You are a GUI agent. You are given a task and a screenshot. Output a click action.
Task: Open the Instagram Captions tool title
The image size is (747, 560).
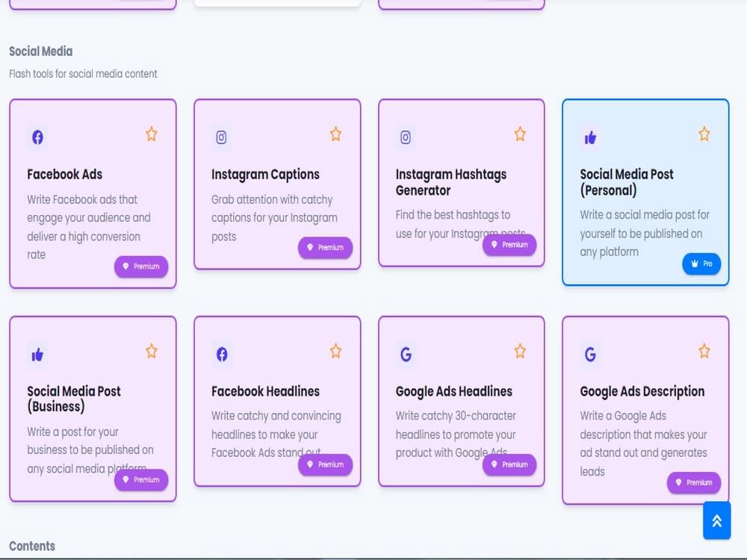265,174
